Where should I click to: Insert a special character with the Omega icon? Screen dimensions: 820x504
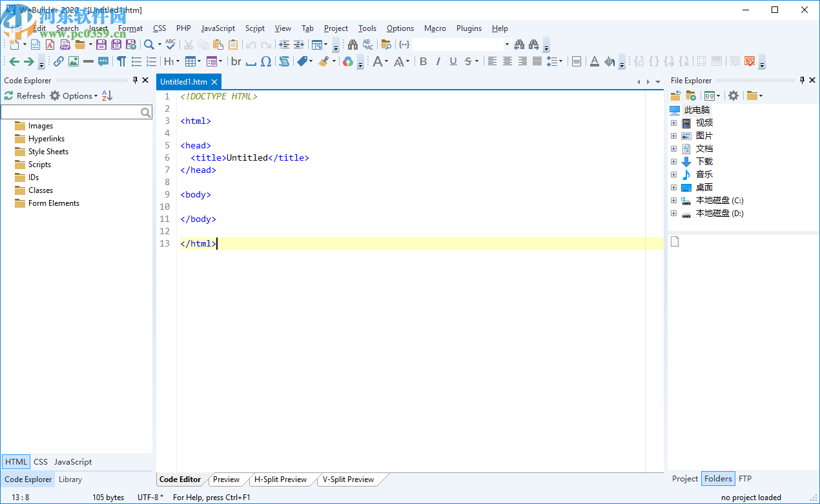(266, 61)
